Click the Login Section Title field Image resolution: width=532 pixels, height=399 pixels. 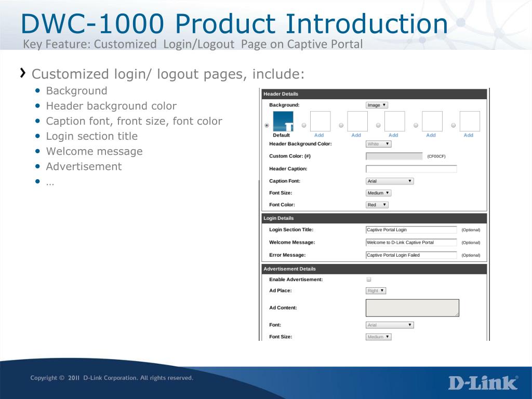click(411, 230)
